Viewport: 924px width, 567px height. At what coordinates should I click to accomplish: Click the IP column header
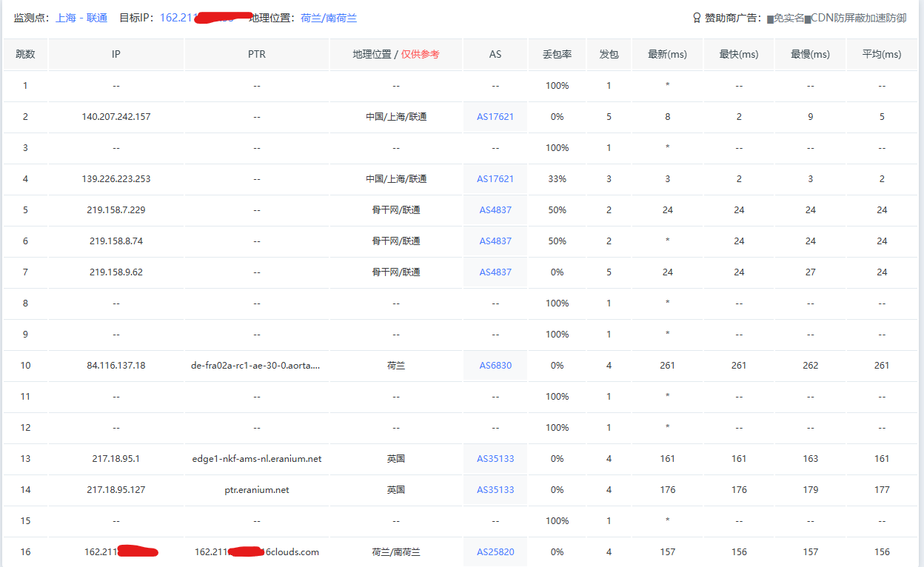tap(116, 55)
